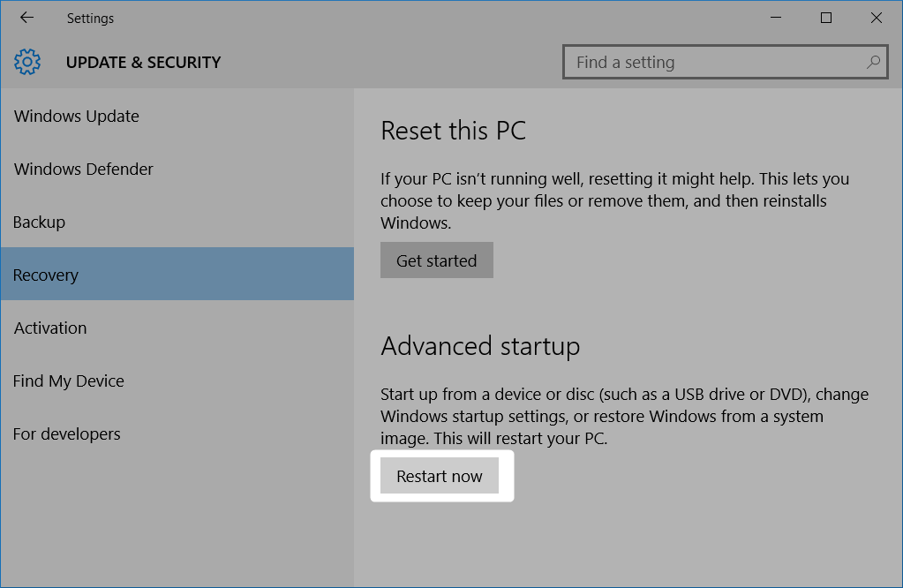Click the Advanced startup heading
Image resolution: width=903 pixels, height=588 pixels.
click(x=480, y=347)
